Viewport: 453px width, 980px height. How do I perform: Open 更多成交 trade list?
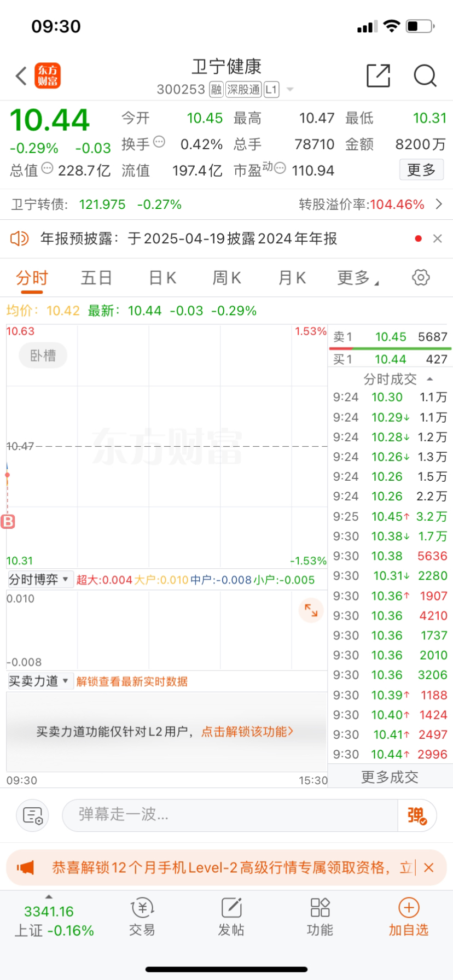click(x=390, y=777)
